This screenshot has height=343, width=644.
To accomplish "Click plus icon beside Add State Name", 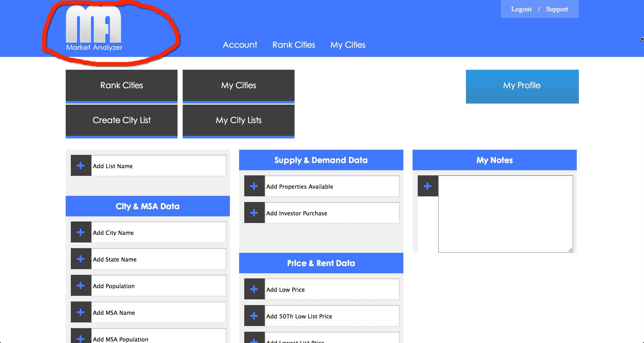I will (81, 259).
